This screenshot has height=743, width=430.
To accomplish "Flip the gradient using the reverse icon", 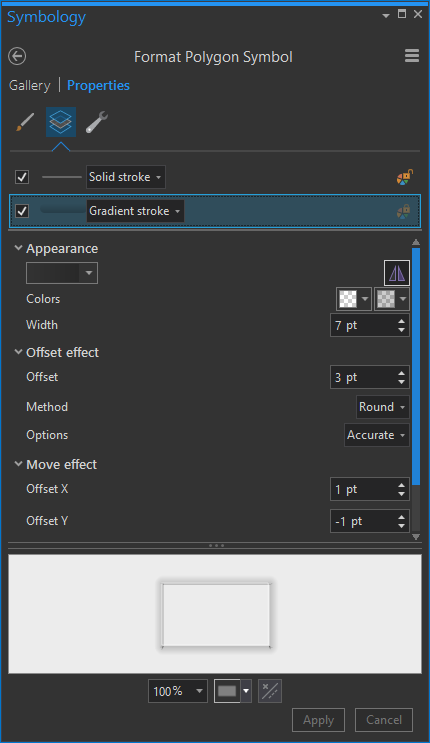I will (x=396, y=273).
